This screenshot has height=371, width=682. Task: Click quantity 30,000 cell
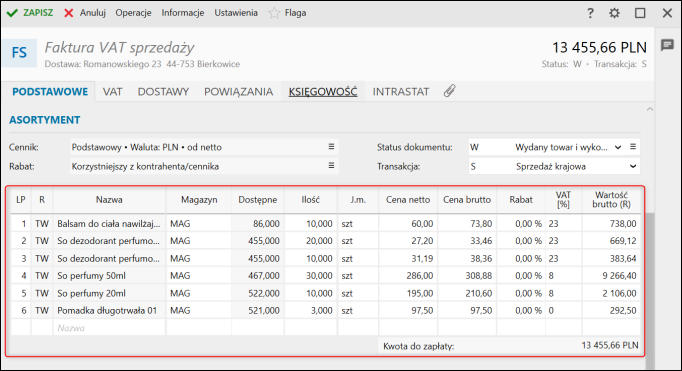click(x=311, y=276)
